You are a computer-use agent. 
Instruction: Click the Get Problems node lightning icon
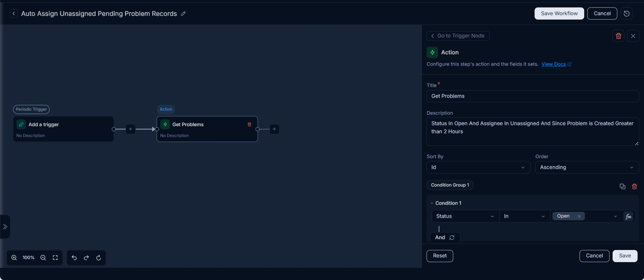pos(165,124)
